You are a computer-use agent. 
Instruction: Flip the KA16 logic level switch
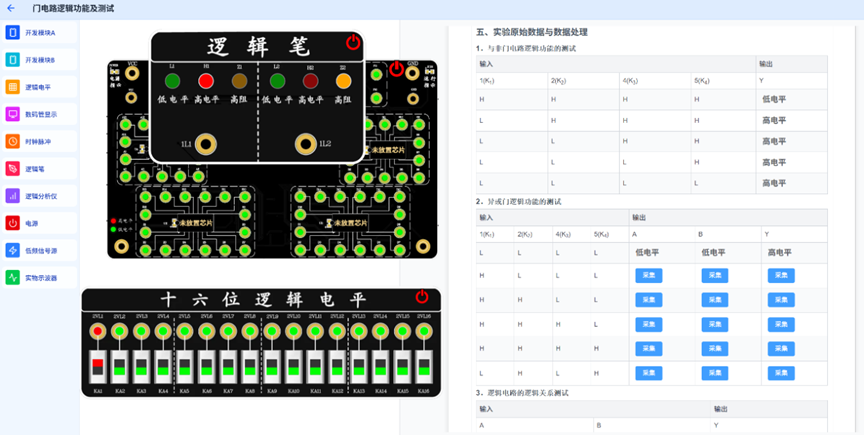tap(423, 366)
